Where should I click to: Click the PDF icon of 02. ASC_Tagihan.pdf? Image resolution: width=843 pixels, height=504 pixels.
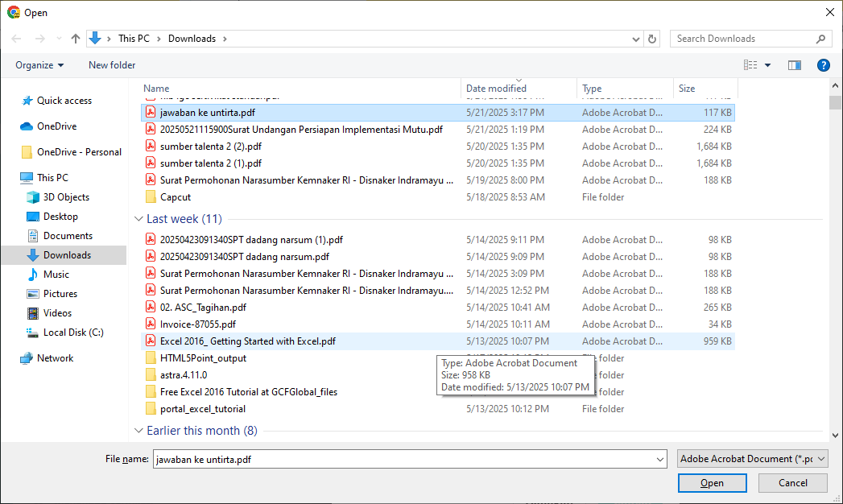click(x=151, y=308)
